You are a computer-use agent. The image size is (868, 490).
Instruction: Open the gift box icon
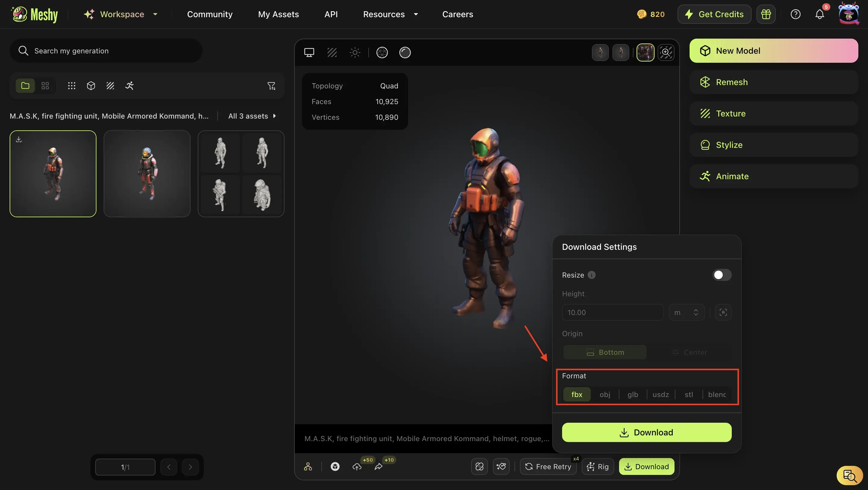(x=766, y=14)
